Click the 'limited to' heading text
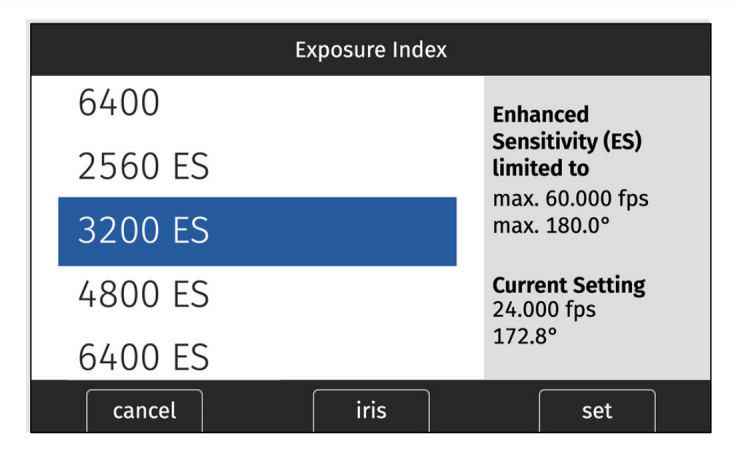Image resolution: width=740 pixels, height=457 pixels. coord(541,169)
